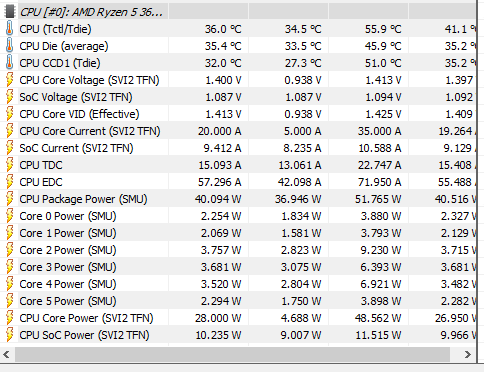Select the CPU TDC label

pyautogui.click(x=41, y=165)
